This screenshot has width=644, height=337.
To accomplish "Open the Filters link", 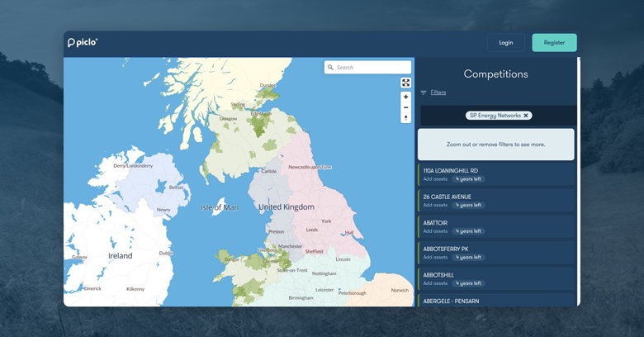I will [438, 93].
